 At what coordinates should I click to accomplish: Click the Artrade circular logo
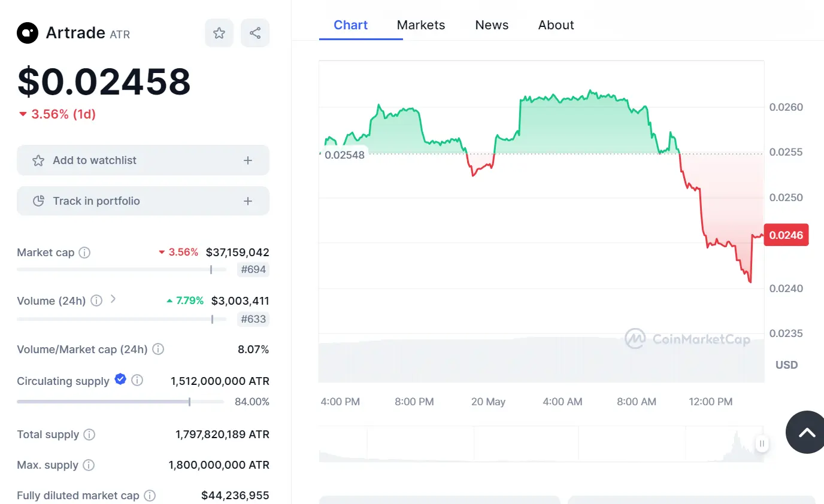click(x=27, y=33)
